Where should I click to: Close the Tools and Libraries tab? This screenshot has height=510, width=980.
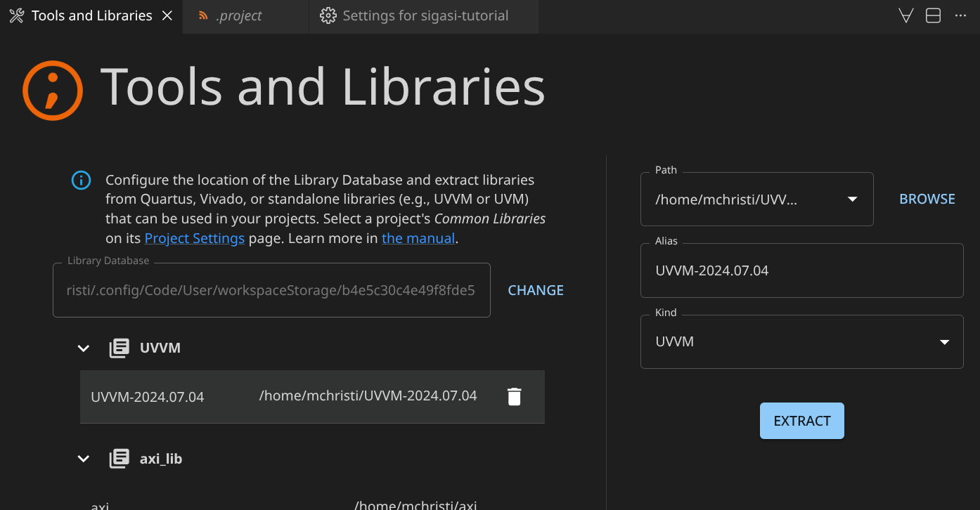[167, 15]
